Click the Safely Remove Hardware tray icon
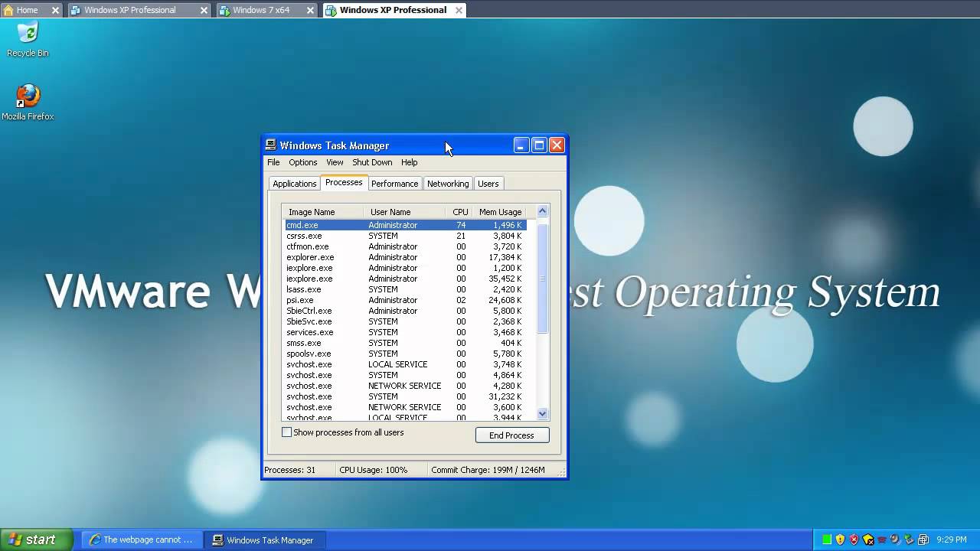The width and height of the screenshot is (980, 551). [x=909, y=540]
